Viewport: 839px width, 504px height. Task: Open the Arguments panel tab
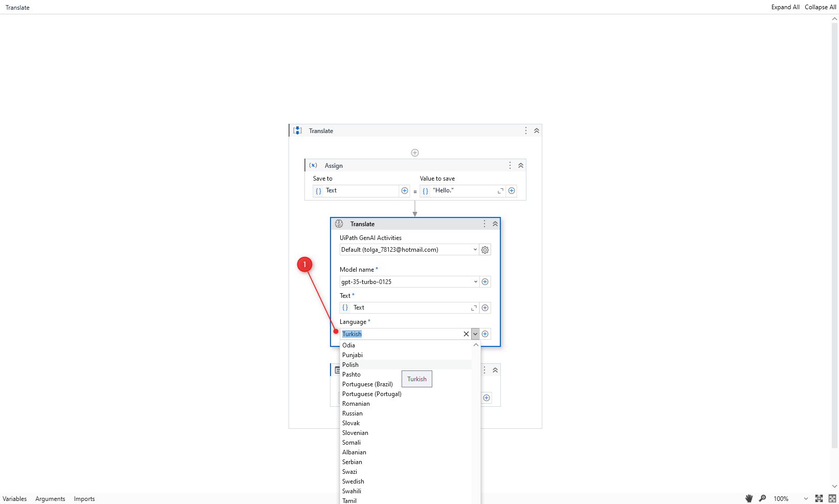[50, 499]
